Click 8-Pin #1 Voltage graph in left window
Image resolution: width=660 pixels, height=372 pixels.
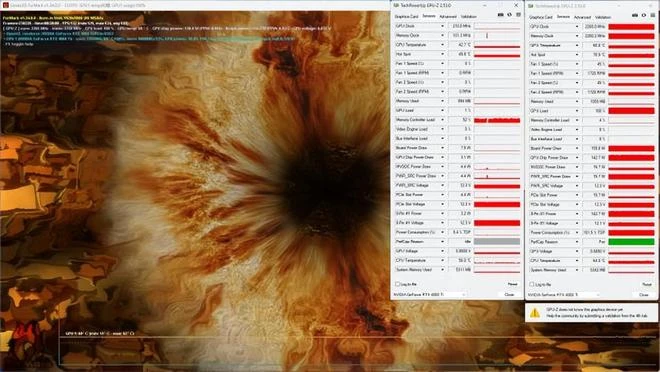coord(497,223)
